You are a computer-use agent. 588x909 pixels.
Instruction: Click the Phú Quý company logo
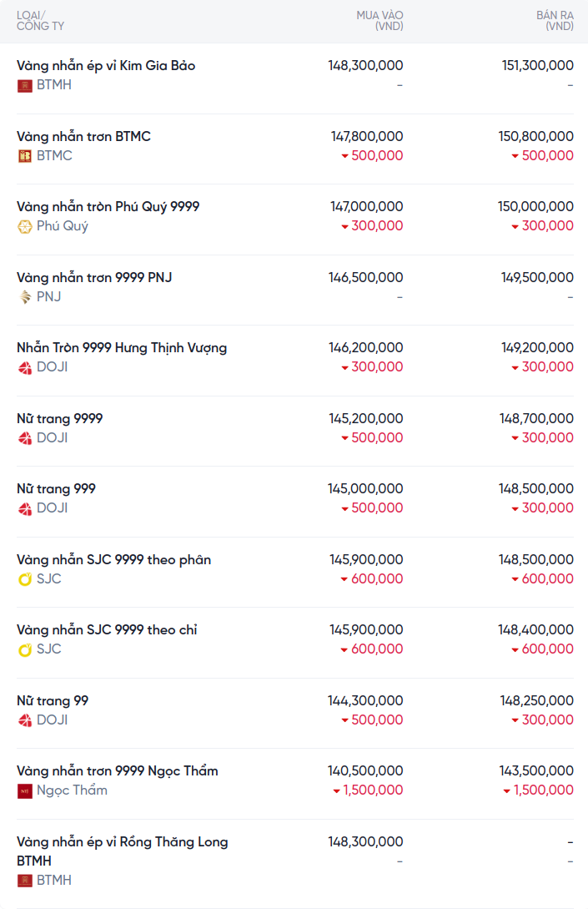point(25,226)
